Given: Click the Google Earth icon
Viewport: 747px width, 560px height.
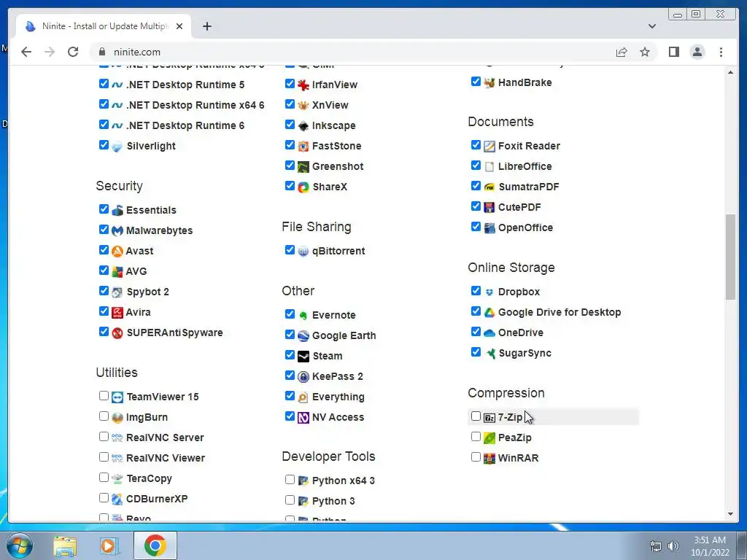Looking at the screenshot, I should pos(303,335).
